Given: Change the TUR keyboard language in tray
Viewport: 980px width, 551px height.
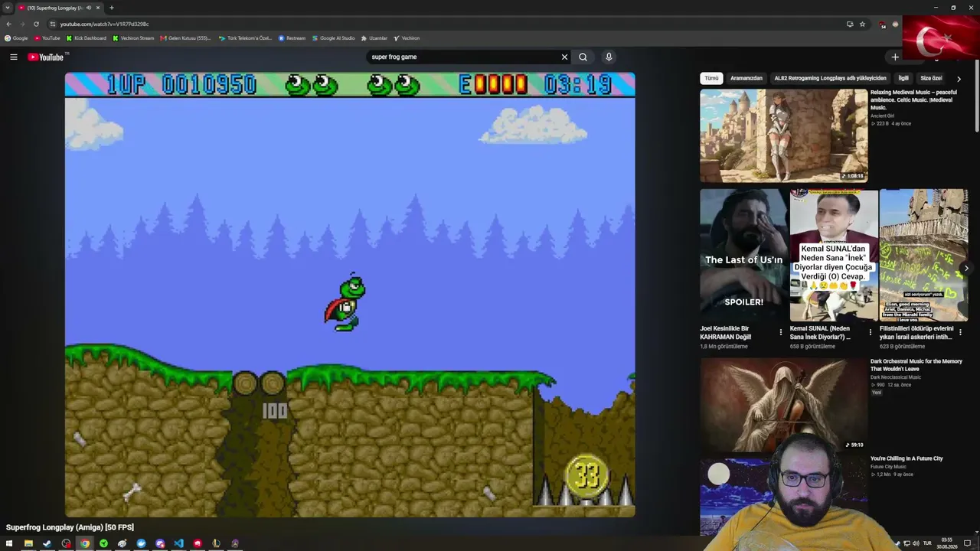Looking at the screenshot, I should coord(927,543).
